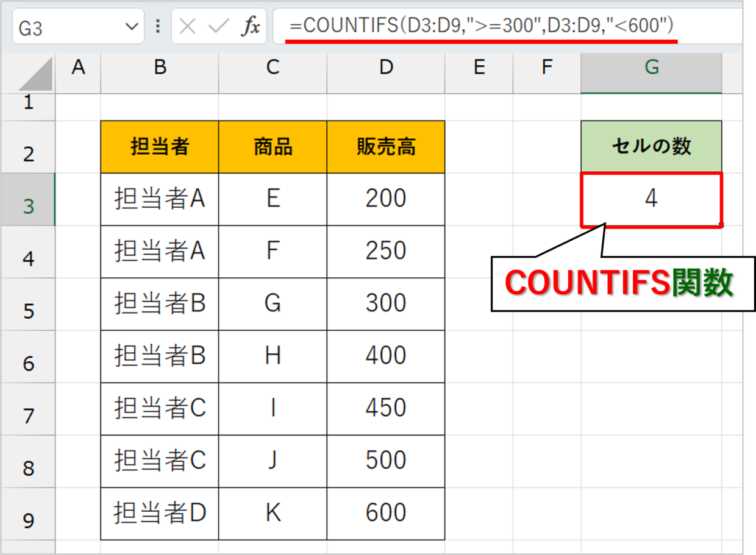Select product cell F in column C

[x=273, y=252]
